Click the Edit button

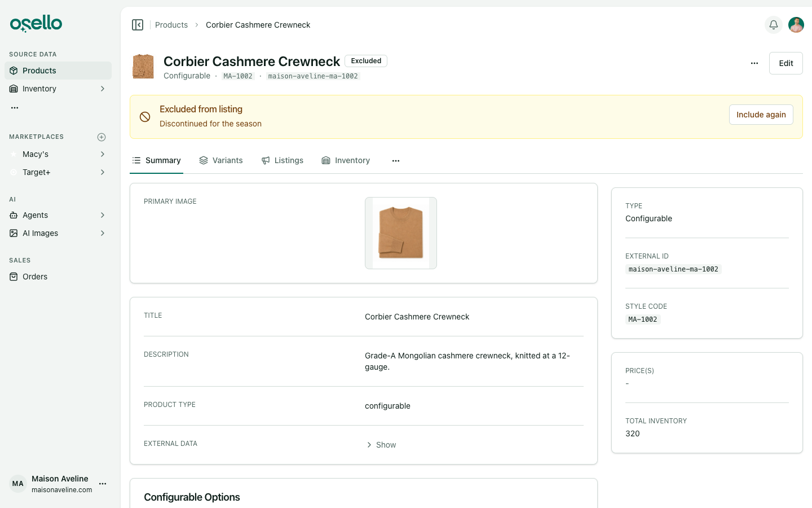[786, 63]
